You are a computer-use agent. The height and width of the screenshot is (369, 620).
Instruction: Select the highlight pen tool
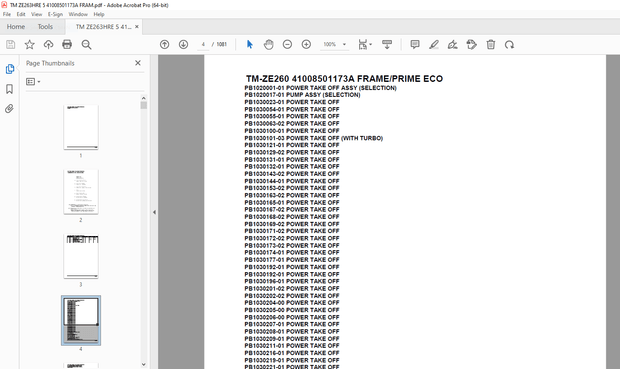(434, 45)
